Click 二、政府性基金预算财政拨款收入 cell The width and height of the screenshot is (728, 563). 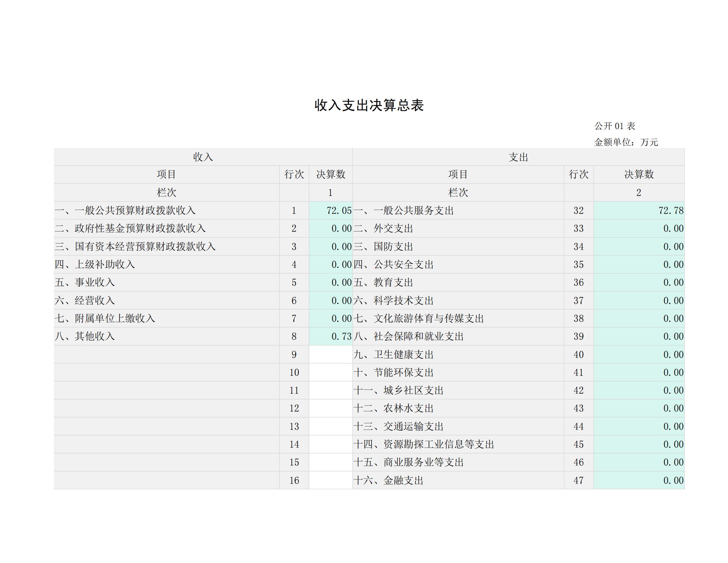[x=167, y=229]
